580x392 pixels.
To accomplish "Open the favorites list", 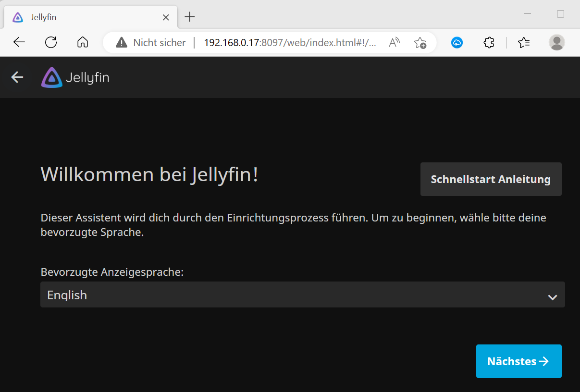I will click(524, 42).
